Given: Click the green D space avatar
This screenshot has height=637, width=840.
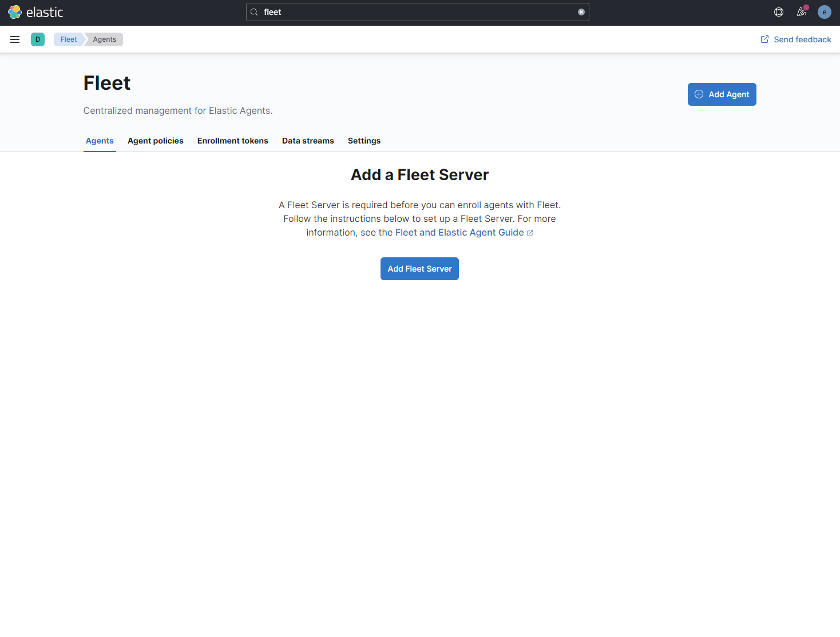Looking at the screenshot, I should pos(38,39).
